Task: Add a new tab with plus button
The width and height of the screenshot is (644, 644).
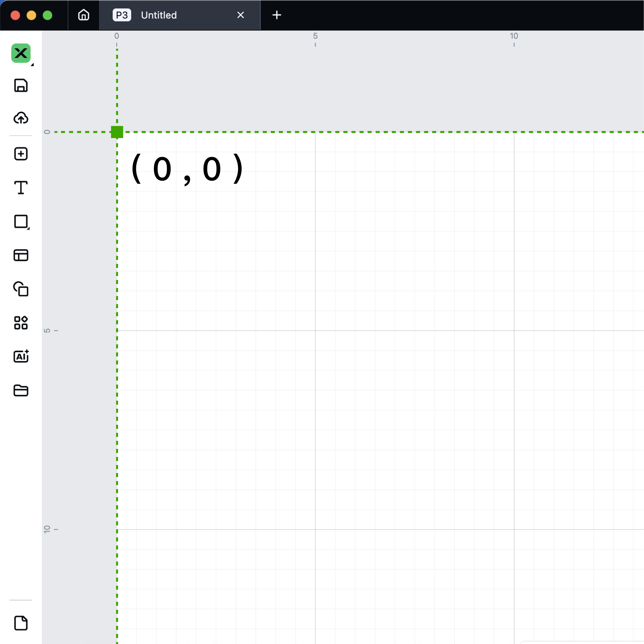Action: (276, 15)
